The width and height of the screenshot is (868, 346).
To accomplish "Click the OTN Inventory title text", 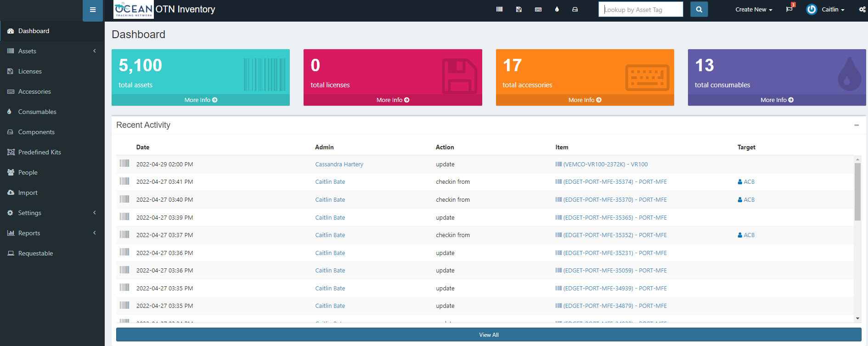I will (185, 9).
